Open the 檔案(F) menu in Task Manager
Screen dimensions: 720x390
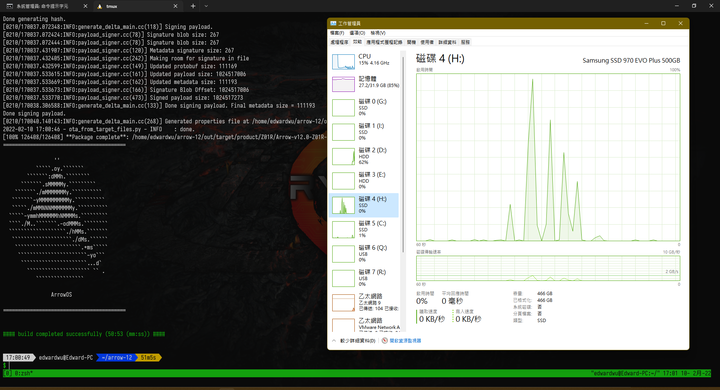coord(337,33)
